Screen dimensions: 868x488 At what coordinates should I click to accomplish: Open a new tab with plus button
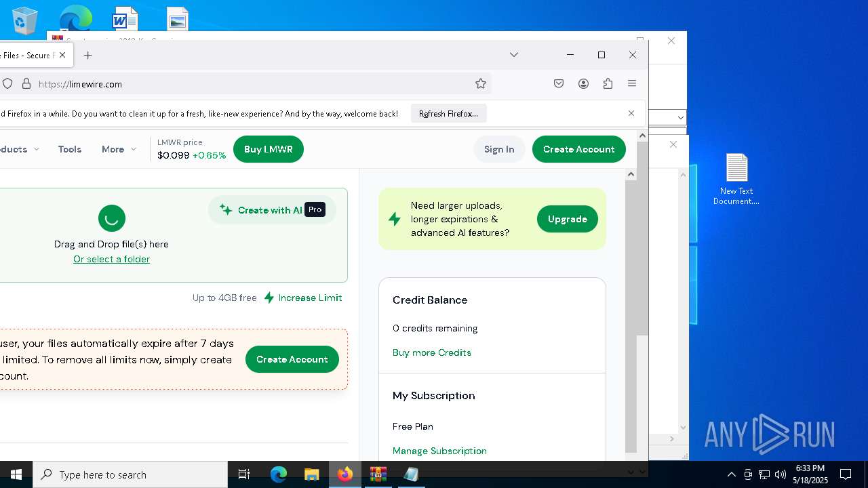[x=87, y=55]
